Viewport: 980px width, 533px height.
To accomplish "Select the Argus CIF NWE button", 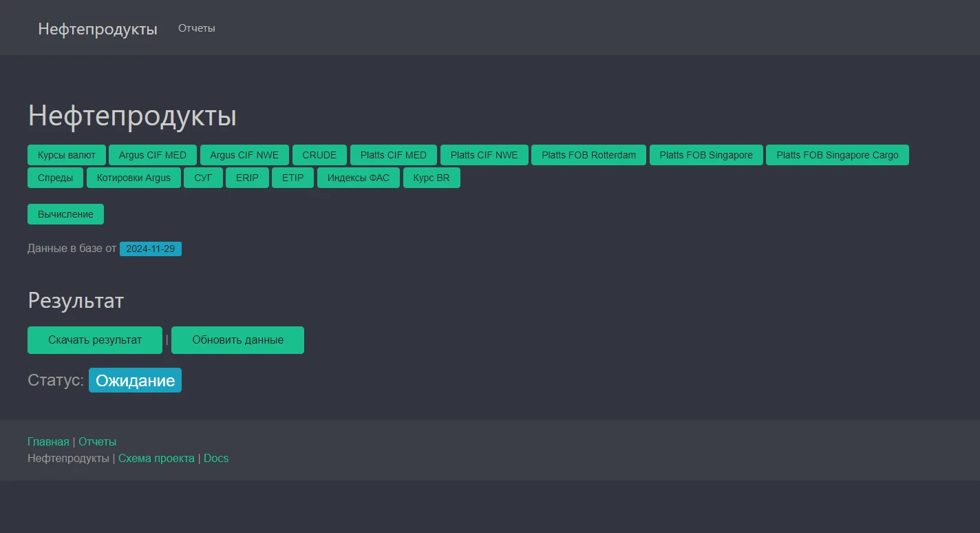I will click(244, 155).
